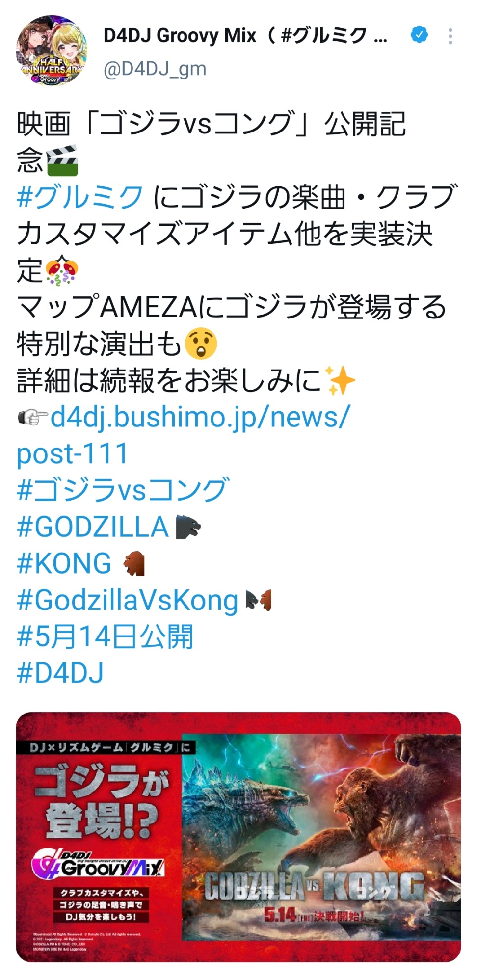Open the Godzilla vs Kong promo image
The height and width of the screenshot is (980, 477).
[x=238, y=837]
